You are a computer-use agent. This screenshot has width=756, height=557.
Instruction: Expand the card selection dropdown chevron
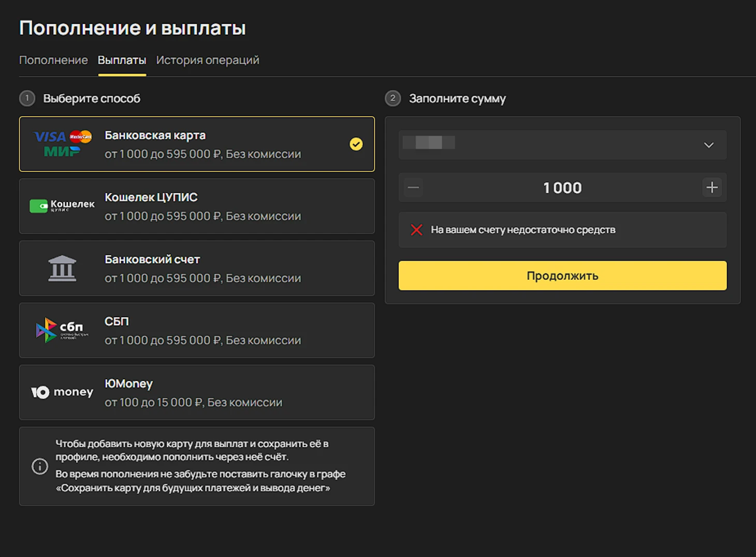709,145
